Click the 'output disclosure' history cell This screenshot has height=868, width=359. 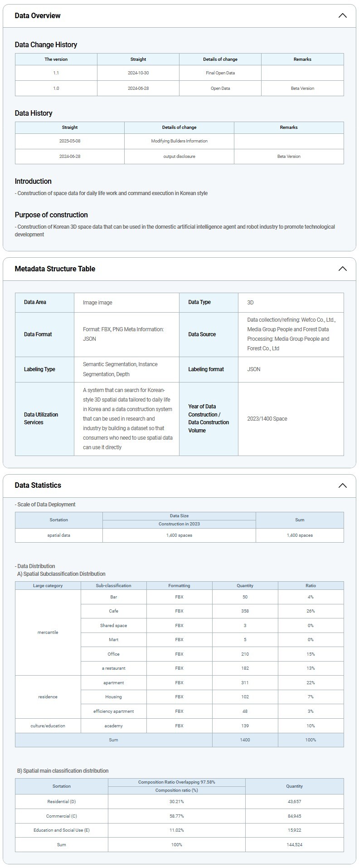pyautogui.click(x=179, y=157)
